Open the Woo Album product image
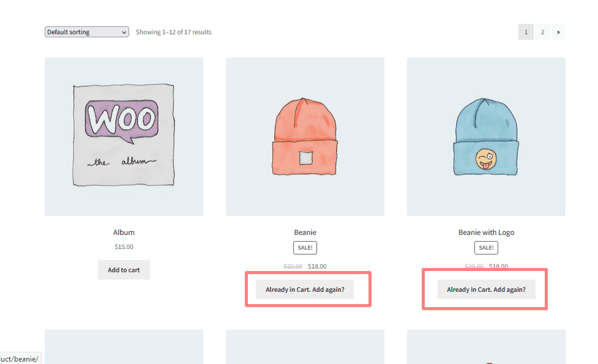 [124, 136]
